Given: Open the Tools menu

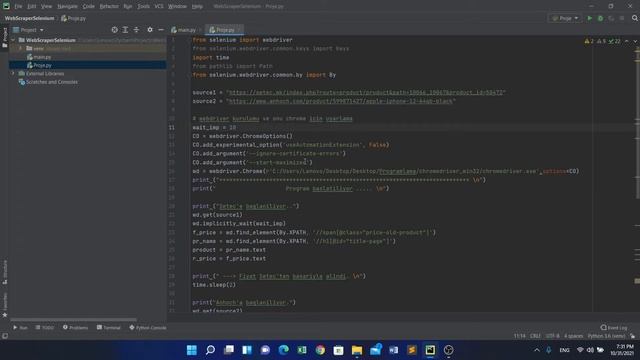Looking at the screenshot, I should pos(143,6).
